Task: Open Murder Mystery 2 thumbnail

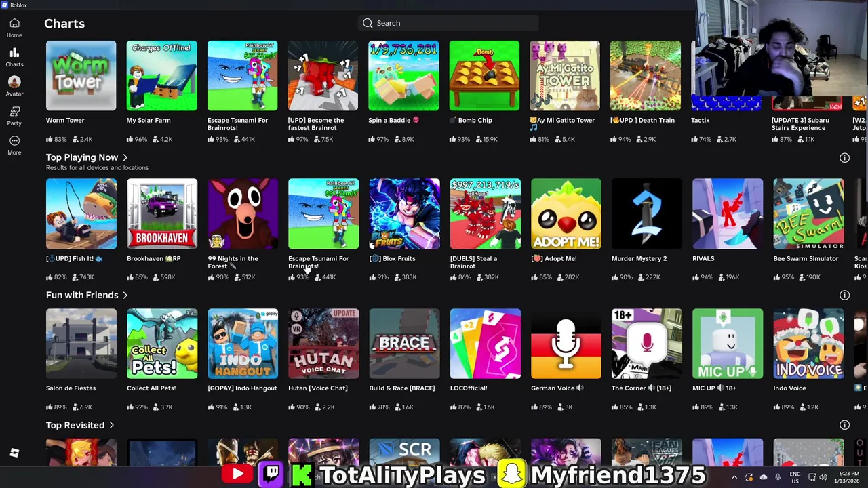Action: (647, 213)
